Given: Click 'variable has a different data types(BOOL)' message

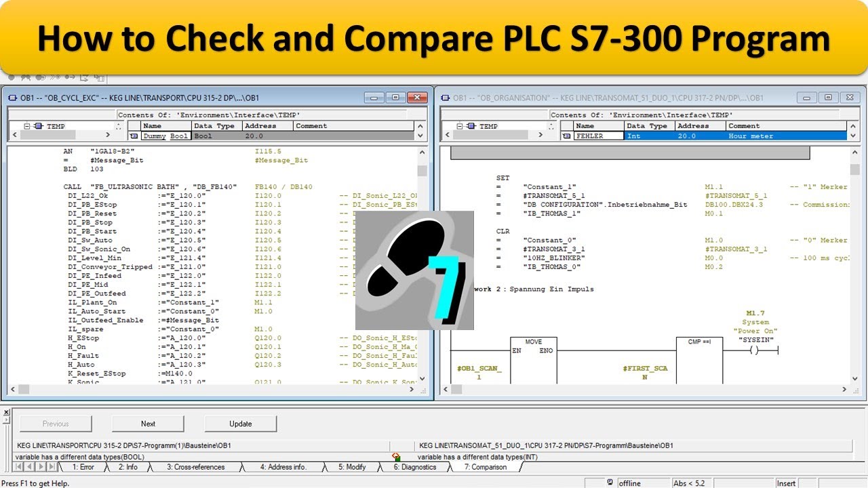Looking at the screenshot, I should 79,457.
